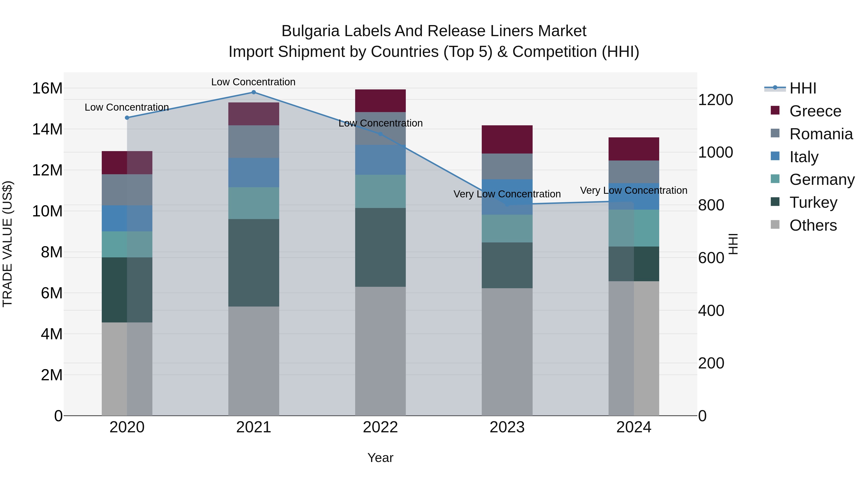Click the 2020 x-axis label
This screenshot has height=488, width=868.
127,427
